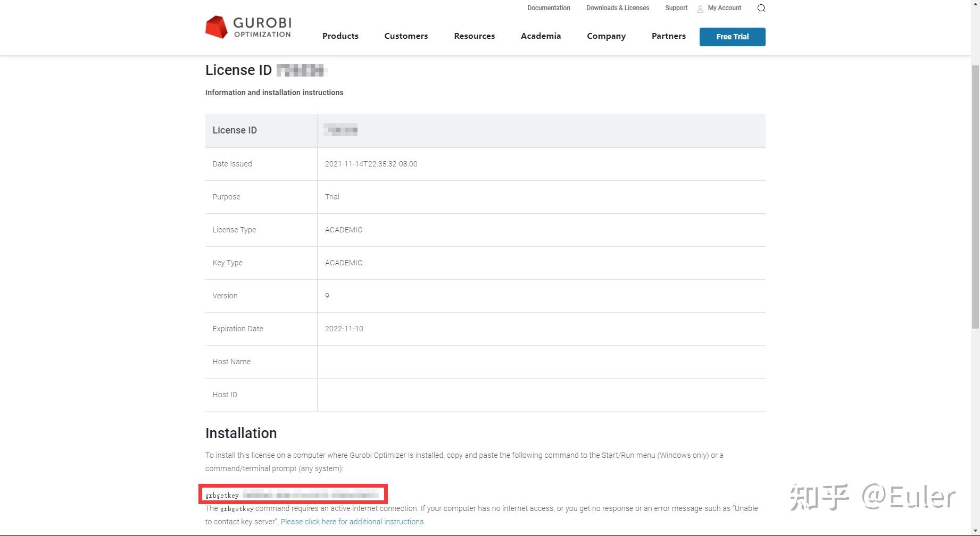
Task: Click the 'Key Type' row label
Action: pyautogui.click(x=228, y=263)
